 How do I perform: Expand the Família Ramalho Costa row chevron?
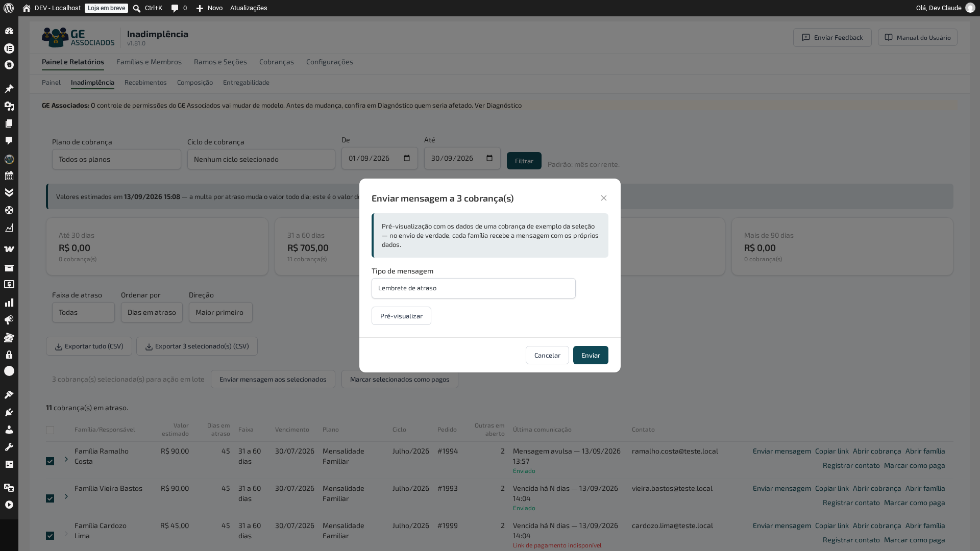[x=66, y=459]
